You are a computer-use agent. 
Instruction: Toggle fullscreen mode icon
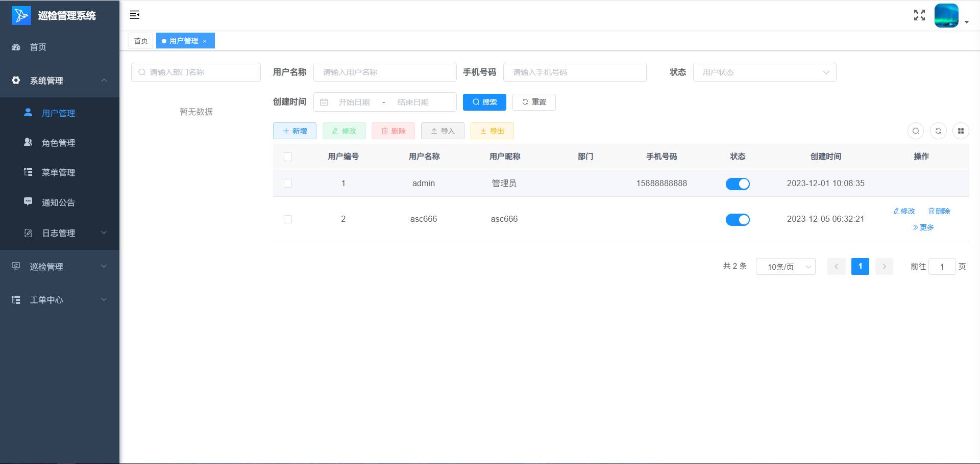coord(919,15)
